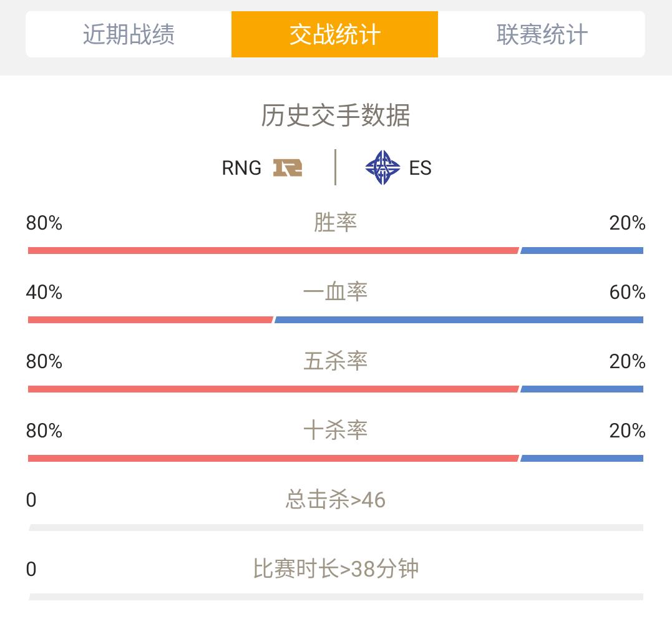
Task: Click the RNG team logo icon
Action: coord(288,168)
